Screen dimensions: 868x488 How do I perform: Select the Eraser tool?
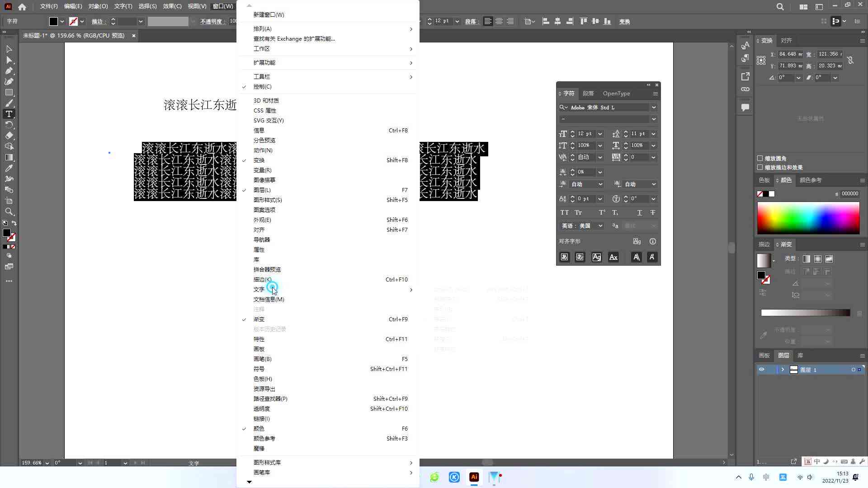(x=9, y=136)
